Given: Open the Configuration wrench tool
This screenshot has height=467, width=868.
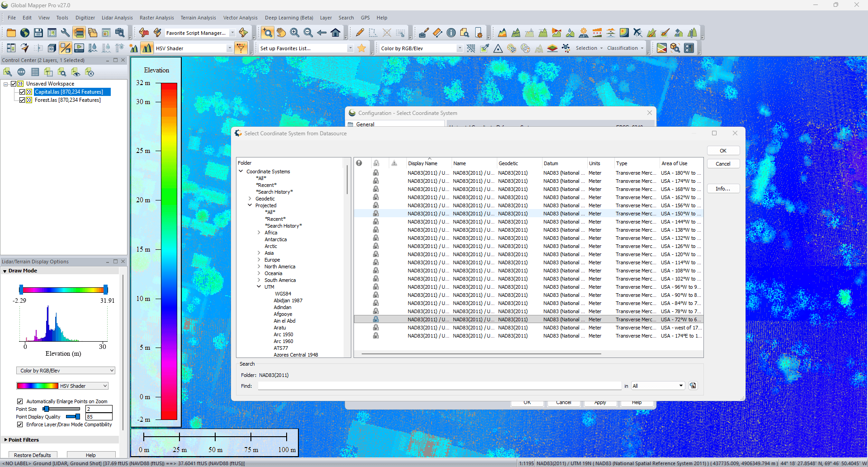Looking at the screenshot, I should pos(66,33).
